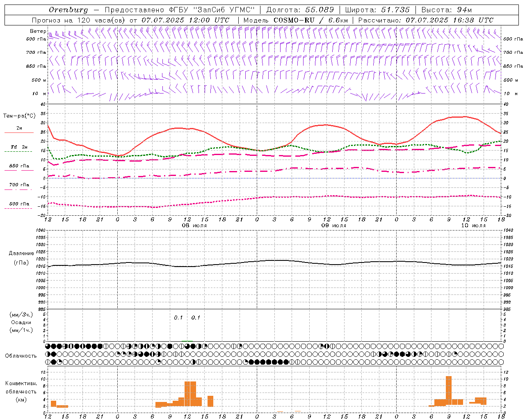Click the tallest orange convective bar on 10 июля
The width and height of the screenshot is (525, 420).
click(x=449, y=391)
